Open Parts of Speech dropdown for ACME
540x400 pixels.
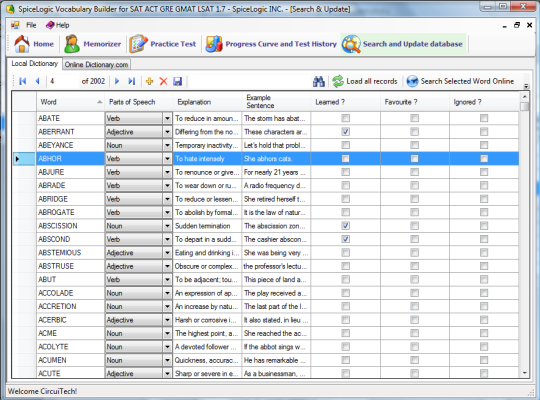click(x=167, y=333)
